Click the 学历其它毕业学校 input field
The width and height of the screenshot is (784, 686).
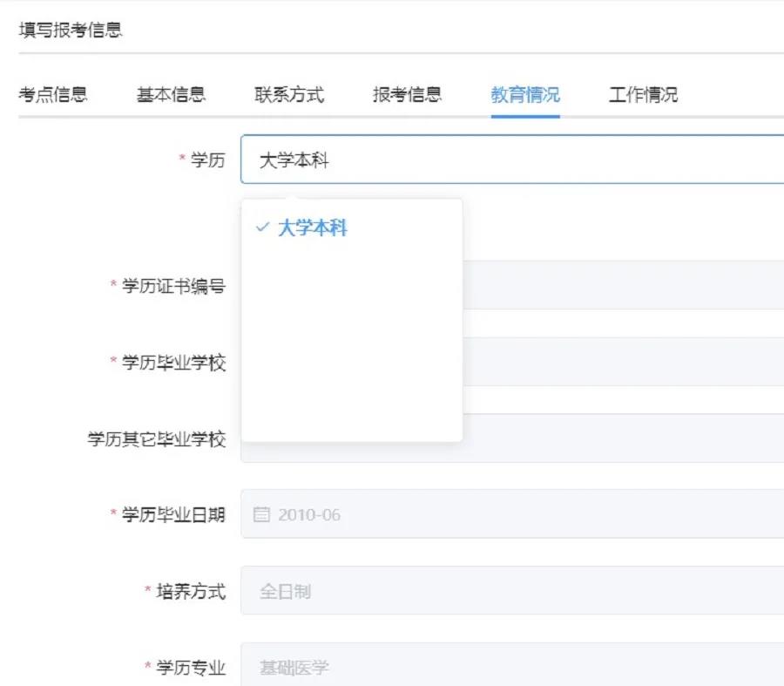610,442
